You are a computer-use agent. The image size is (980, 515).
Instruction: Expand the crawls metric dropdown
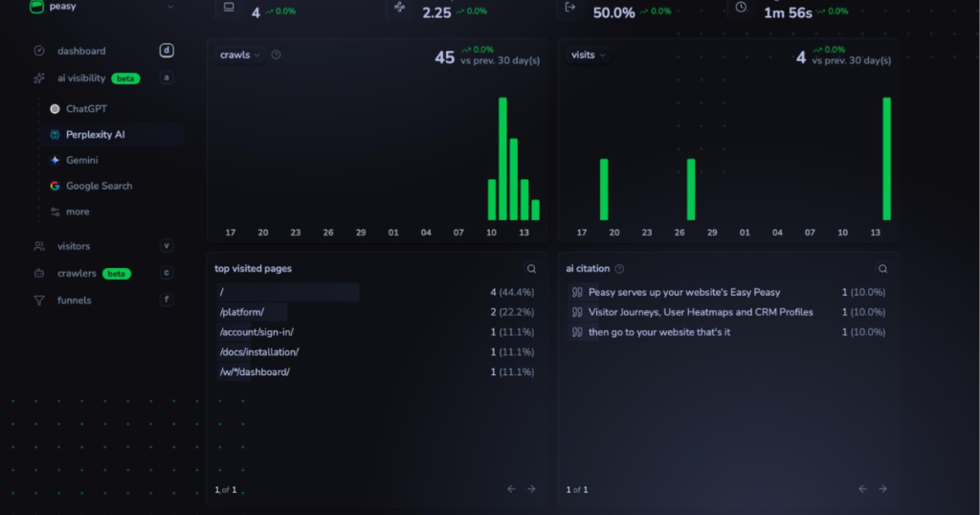coord(239,55)
